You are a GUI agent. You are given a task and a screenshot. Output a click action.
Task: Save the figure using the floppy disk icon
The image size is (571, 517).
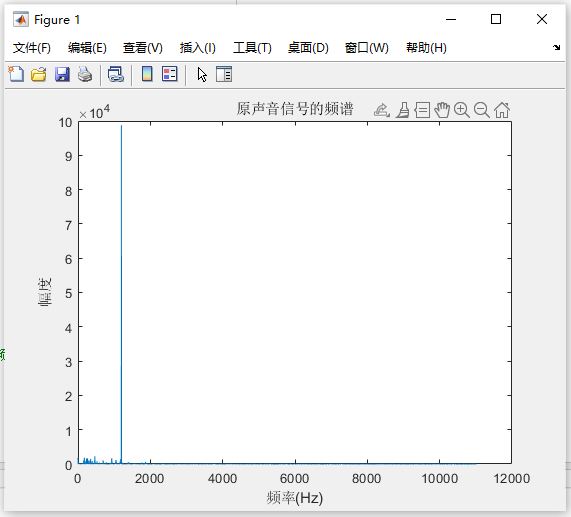[62, 74]
